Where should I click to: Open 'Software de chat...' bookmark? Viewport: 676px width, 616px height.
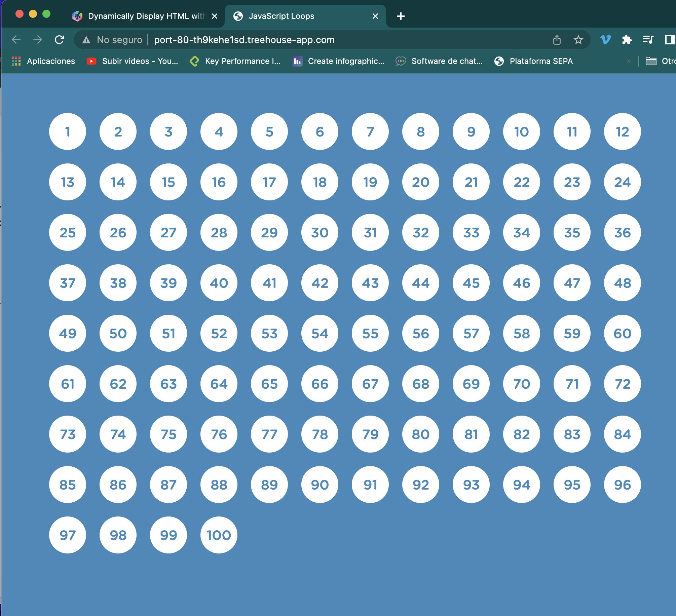[439, 61]
